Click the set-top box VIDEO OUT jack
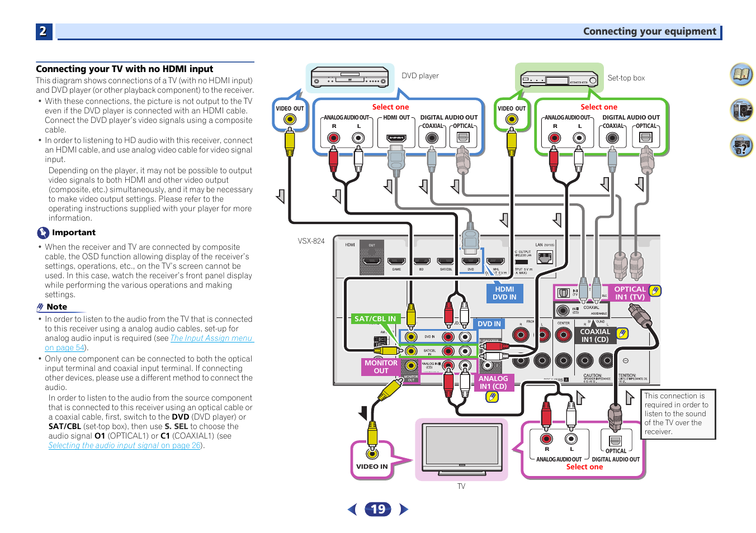The width and height of the screenshot is (756, 533). pos(511,119)
